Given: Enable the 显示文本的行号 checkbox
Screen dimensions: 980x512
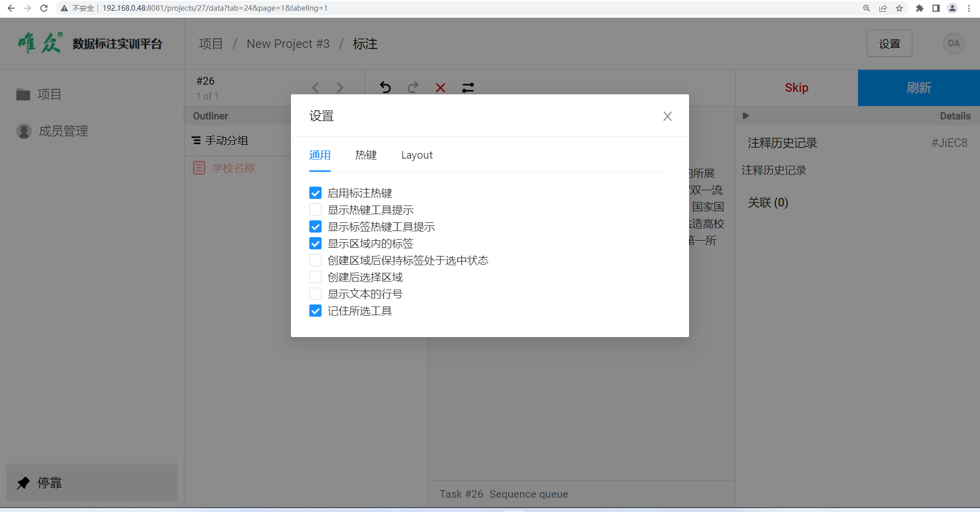Looking at the screenshot, I should (315, 294).
